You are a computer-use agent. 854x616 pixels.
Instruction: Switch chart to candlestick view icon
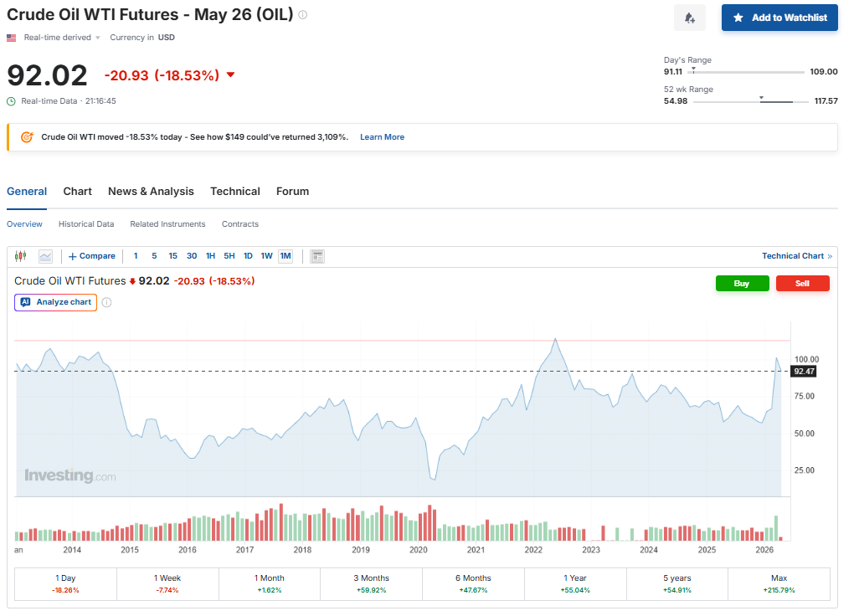[x=22, y=256]
